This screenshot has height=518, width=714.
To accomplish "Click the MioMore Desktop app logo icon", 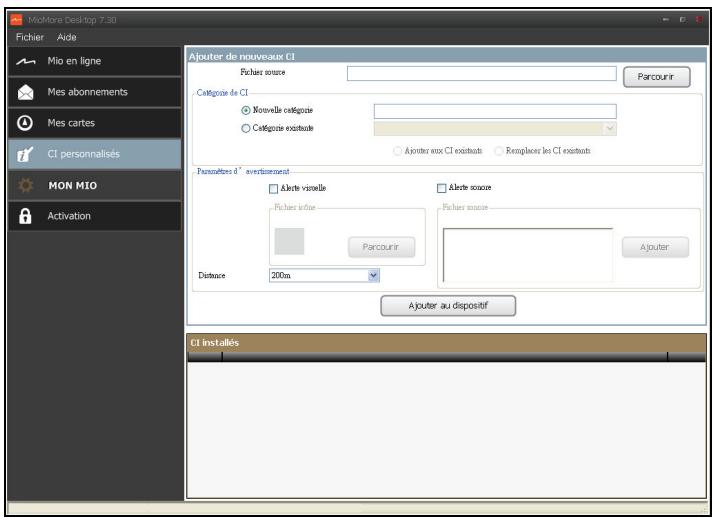I will click(16, 20).
